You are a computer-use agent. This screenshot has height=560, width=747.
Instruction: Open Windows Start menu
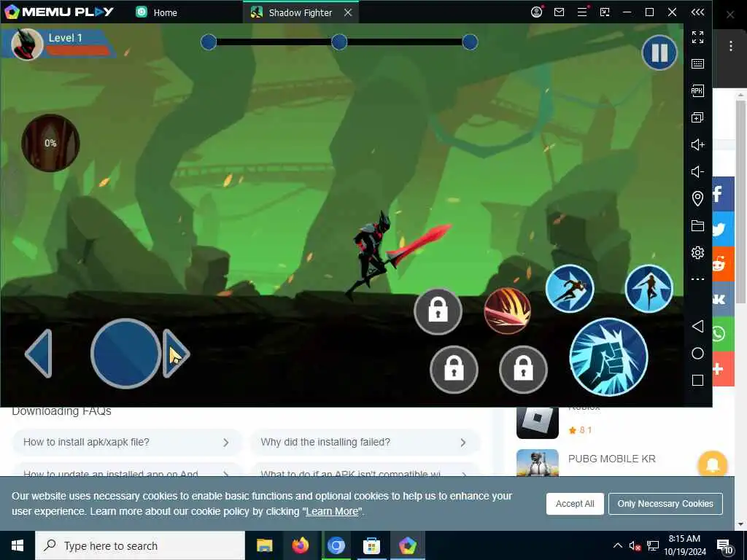point(18,545)
